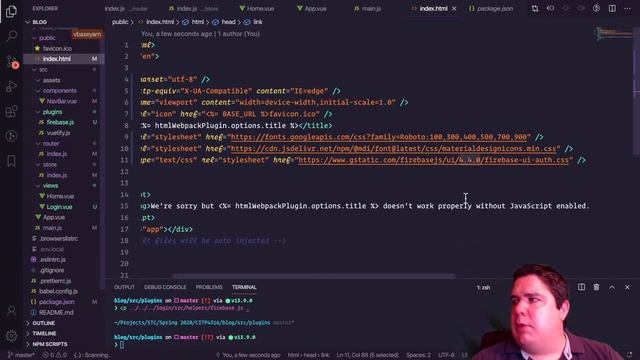Click the errors and warnings status indicator
The width and height of the screenshot is (640, 360).
click(55, 355)
